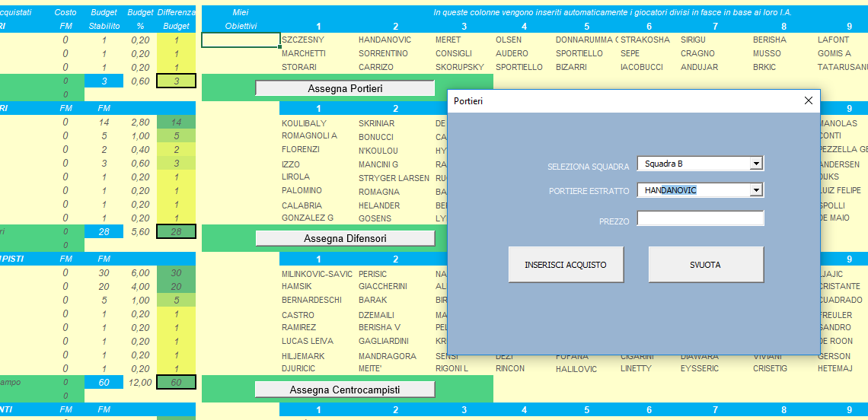Select the AUDERO cell
The width and height of the screenshot is (868, 420).
pyautogui.click(x=512, y=54)
